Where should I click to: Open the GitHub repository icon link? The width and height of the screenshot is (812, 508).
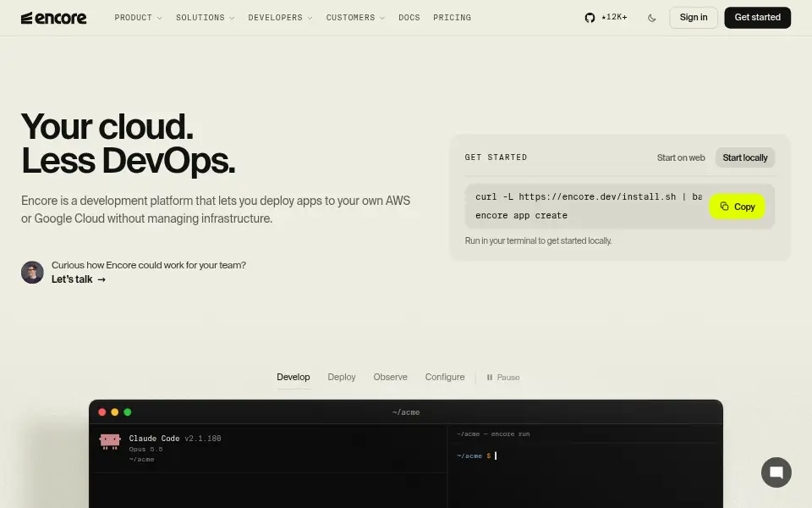[x=590, y=18]
